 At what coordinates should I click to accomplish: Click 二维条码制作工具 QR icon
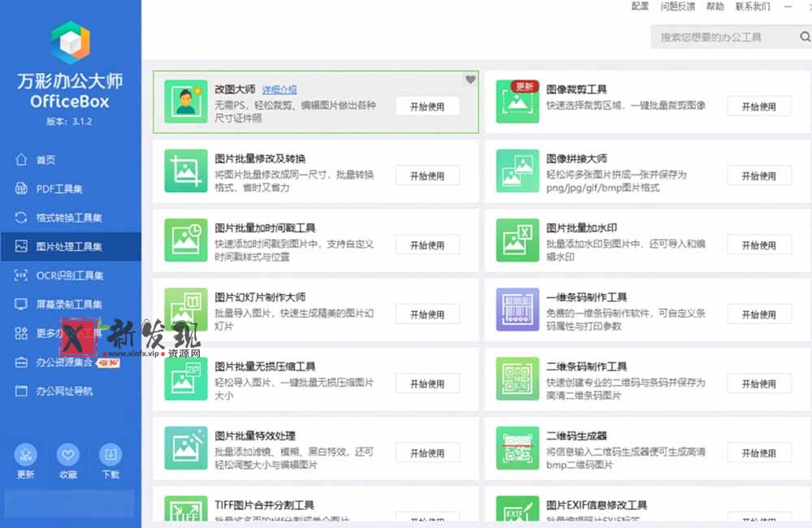coord(517,379)
